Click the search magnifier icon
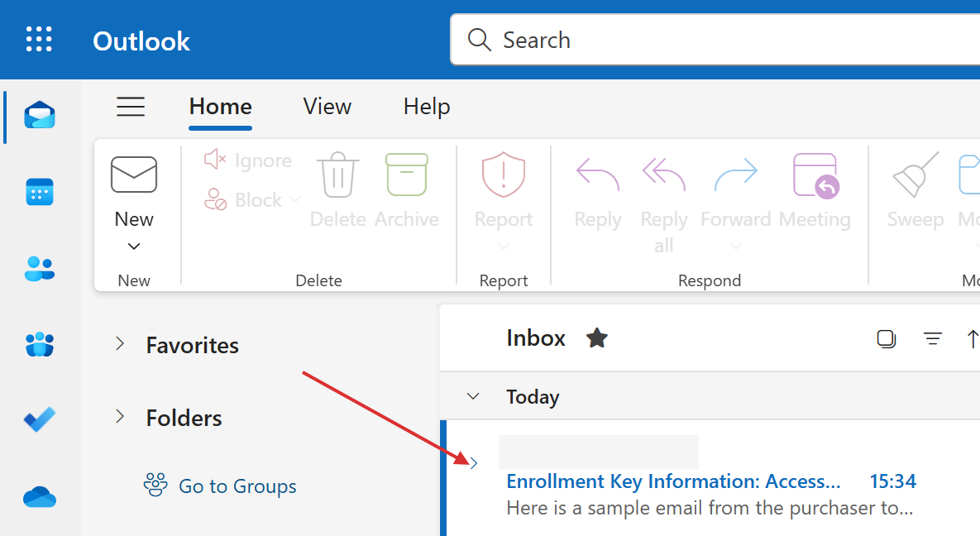The height and width of the screenshot is (536, 980). [480, 40]
